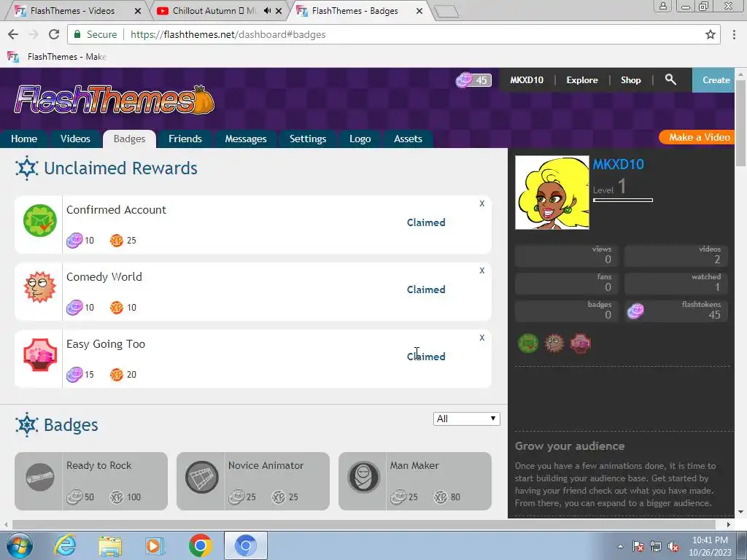
Task: Click the Confirmed Account badge icon
Action: [40, 220]
